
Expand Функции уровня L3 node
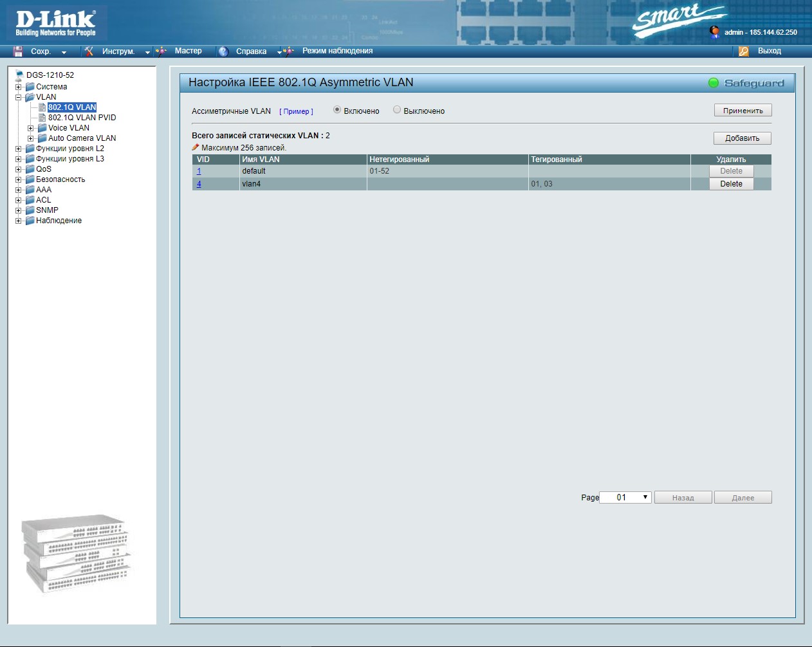(19, 159)
